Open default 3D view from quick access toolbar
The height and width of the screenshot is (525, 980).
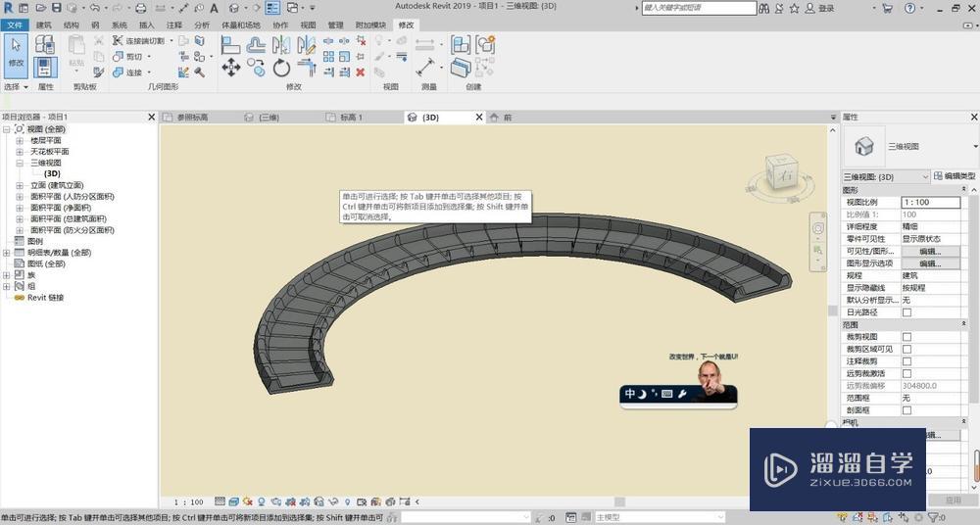coord(234,8)
